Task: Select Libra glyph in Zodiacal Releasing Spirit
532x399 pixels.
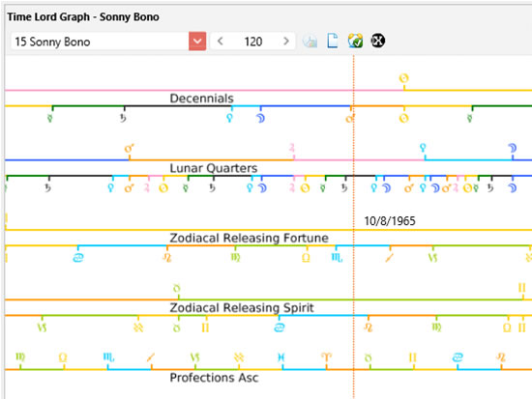Action: pos(507,328)
